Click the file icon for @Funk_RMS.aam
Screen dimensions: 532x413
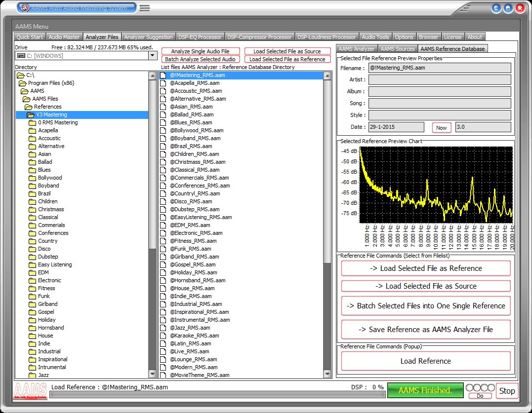coord(163,249)
